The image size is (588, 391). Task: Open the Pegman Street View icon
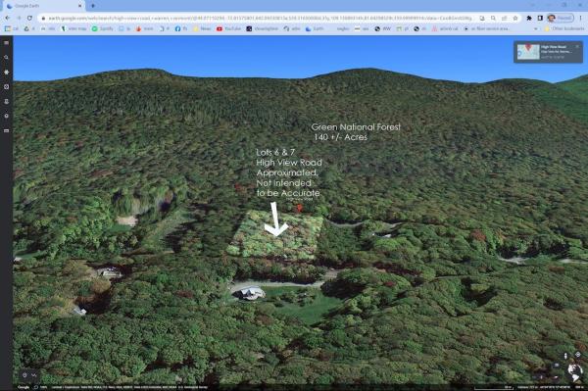point(565,356)
